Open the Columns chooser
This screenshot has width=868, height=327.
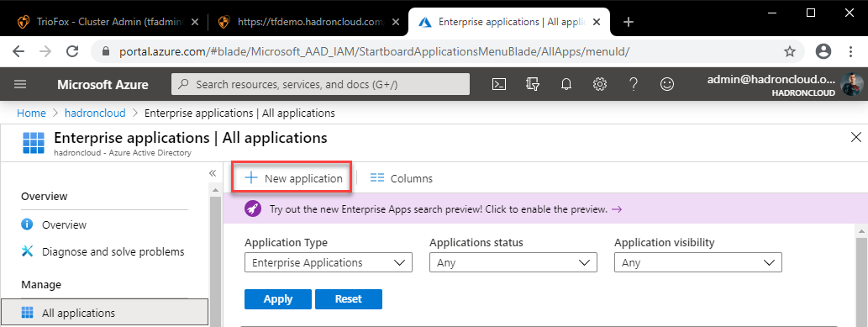[x=402, y=178]
